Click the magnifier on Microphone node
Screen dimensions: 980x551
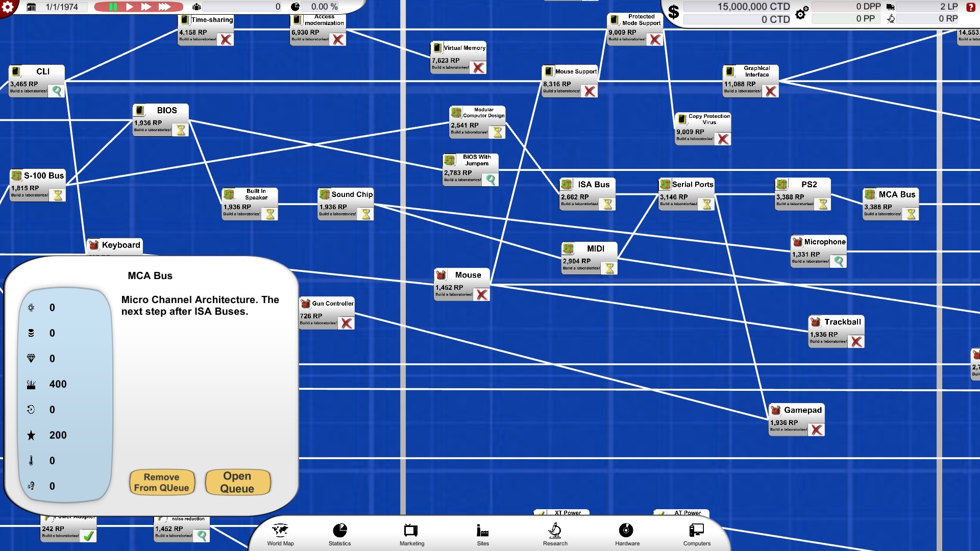(x=839, y=262)
